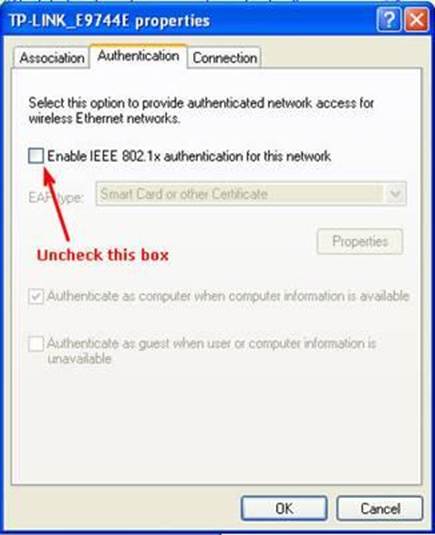Click the Enable IEEE 802.1x authentication label
The image size is (435, 535).
pos(189,156)
